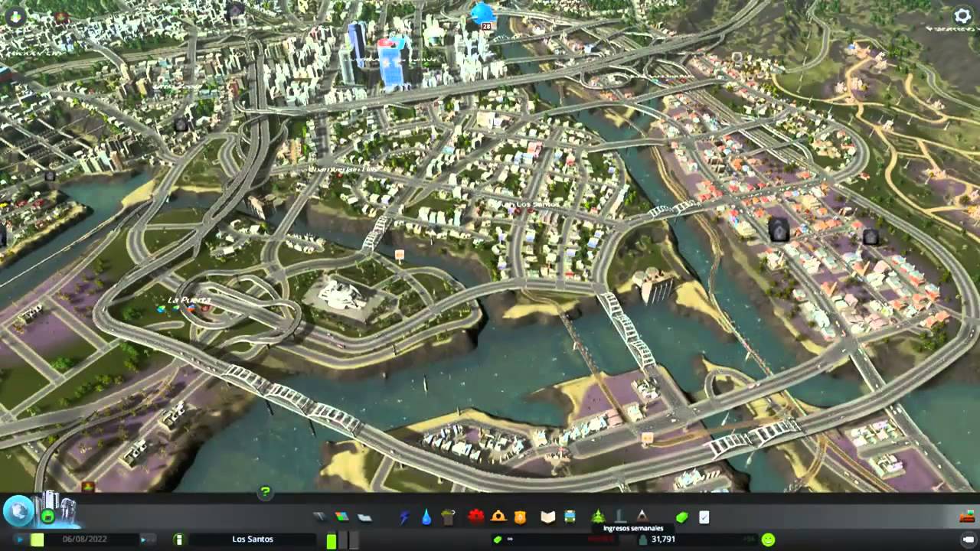Open the Unique Buildings statue menu
Viewport: 980px width, 551px height.
[621, 516]
